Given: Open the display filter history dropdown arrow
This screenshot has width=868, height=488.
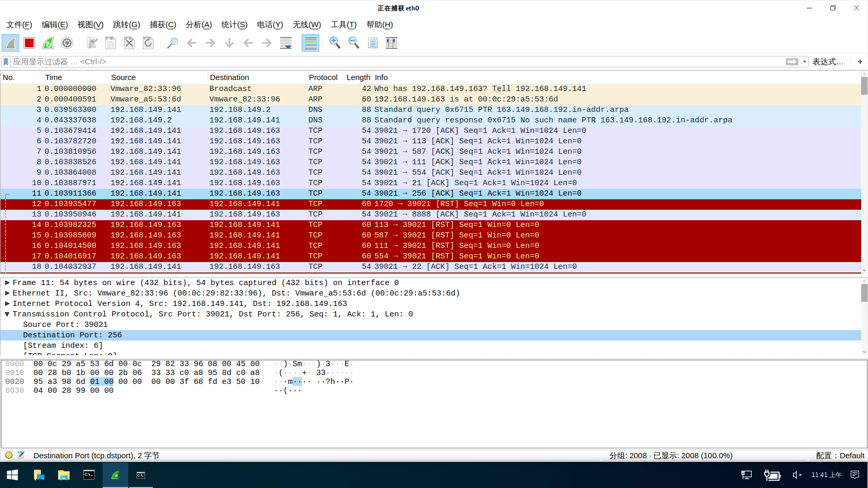Looking at the screenshot, I should click(x=805, y=62).
